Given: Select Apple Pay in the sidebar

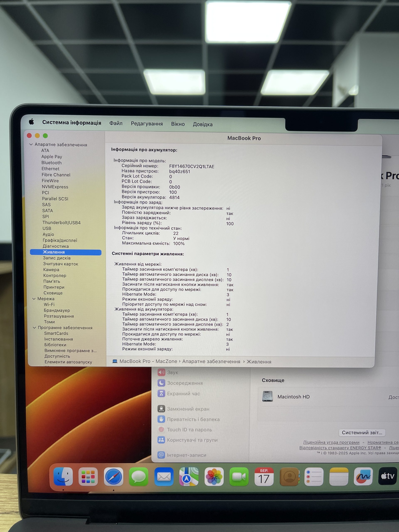Looking at the screenshot, I should [52, 156].
